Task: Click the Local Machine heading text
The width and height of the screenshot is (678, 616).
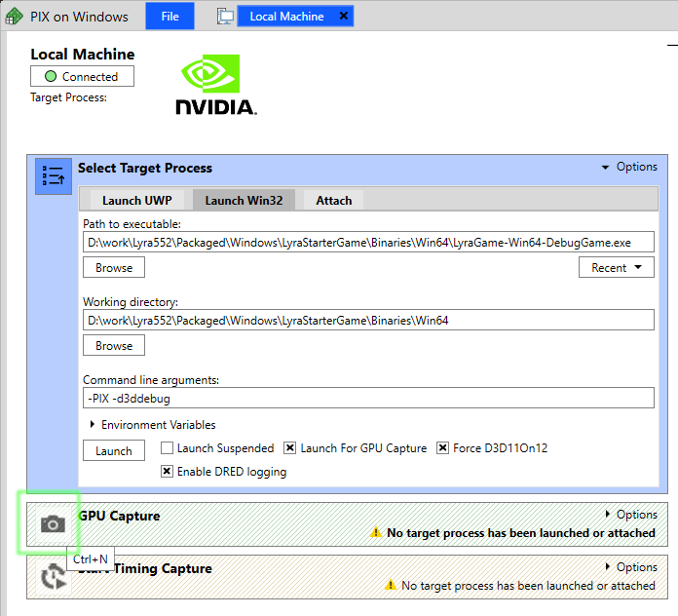Action: (83, 54)
